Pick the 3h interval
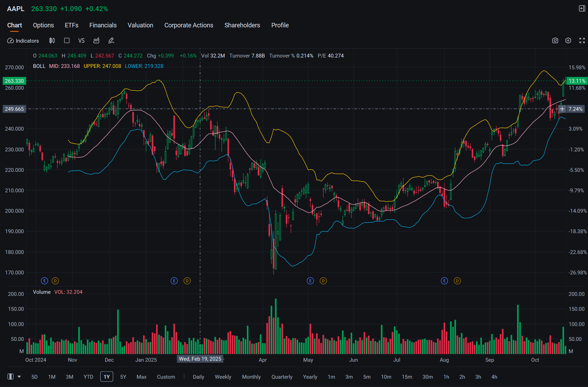The image size is (588, 387). tap(478, 377)
